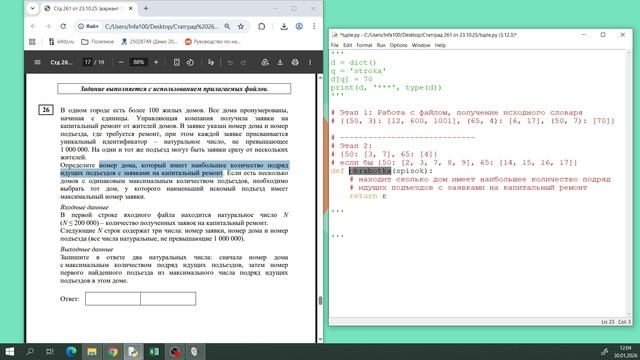Click the zoom magnifier in address bar
640x360 pixels.
(227, 27)
